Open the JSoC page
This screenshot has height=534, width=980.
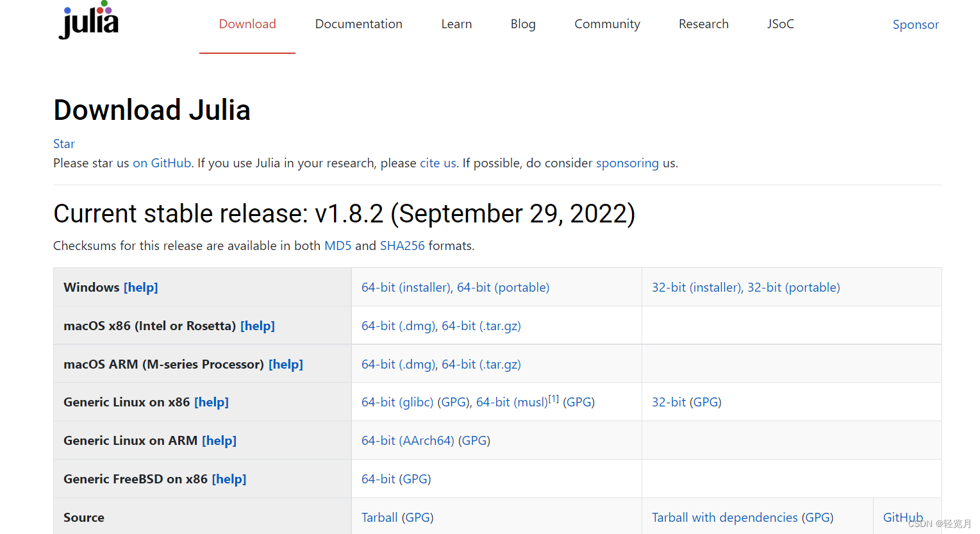(781, 24)
